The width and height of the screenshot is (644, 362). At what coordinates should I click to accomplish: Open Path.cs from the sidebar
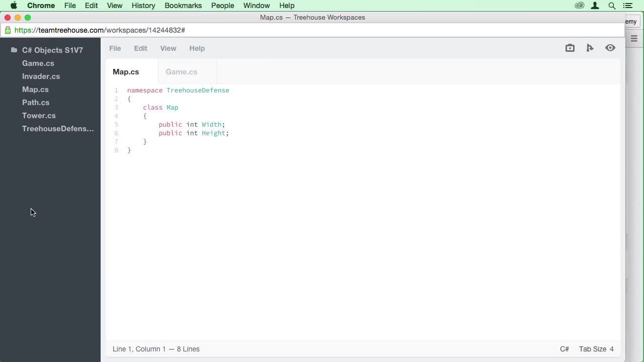(x=36, y=103)
